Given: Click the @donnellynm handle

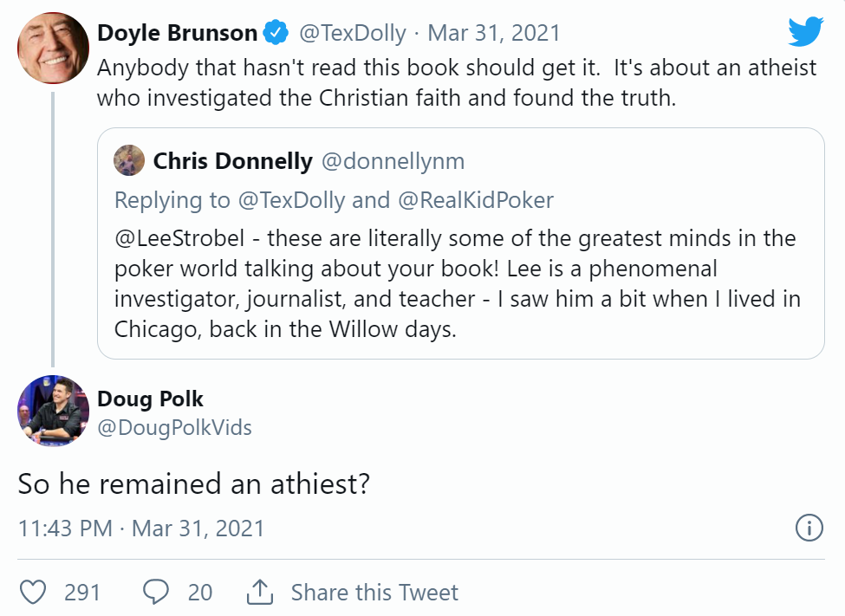Looking at the screenshot, I should pos(393,161).
